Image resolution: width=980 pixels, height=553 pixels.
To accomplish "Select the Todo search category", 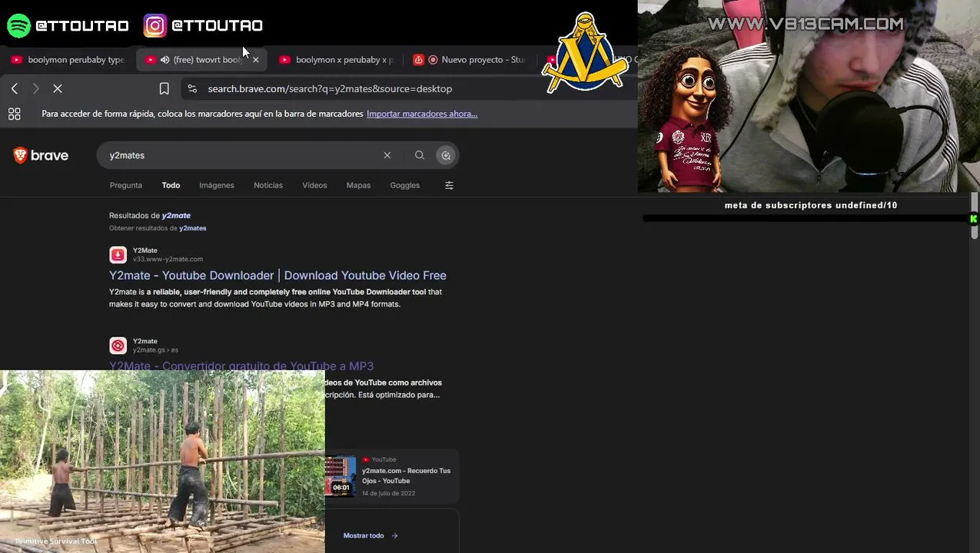I will coord(171,185).
